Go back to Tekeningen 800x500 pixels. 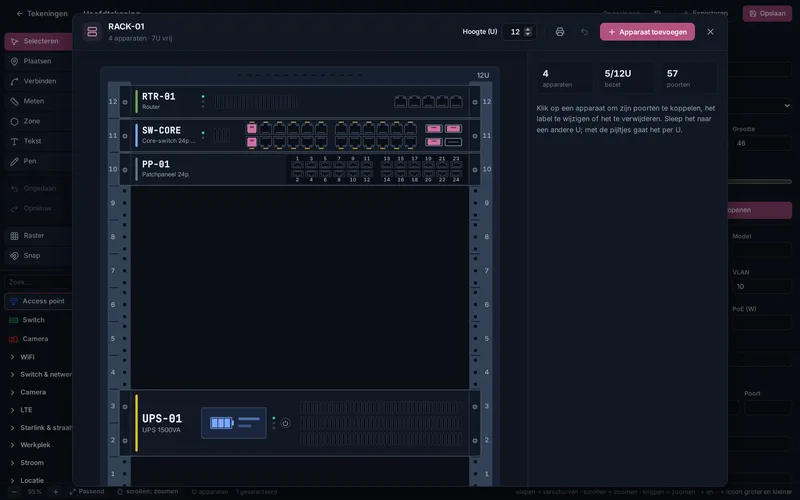[42, 13]
